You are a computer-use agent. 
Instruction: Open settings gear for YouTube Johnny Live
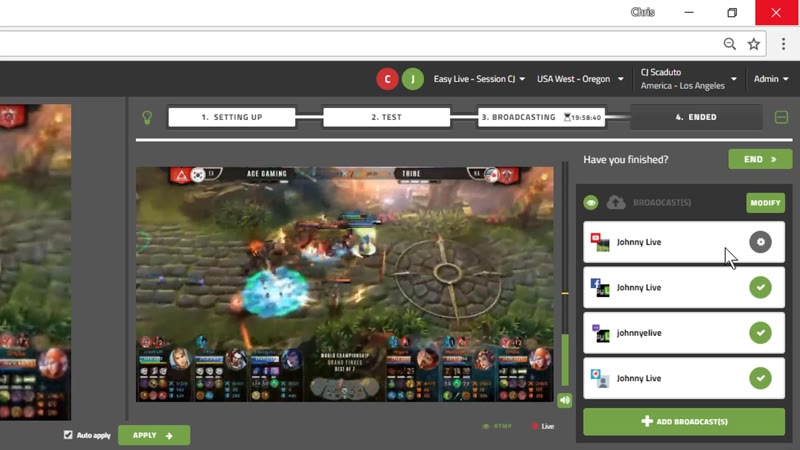760,242
